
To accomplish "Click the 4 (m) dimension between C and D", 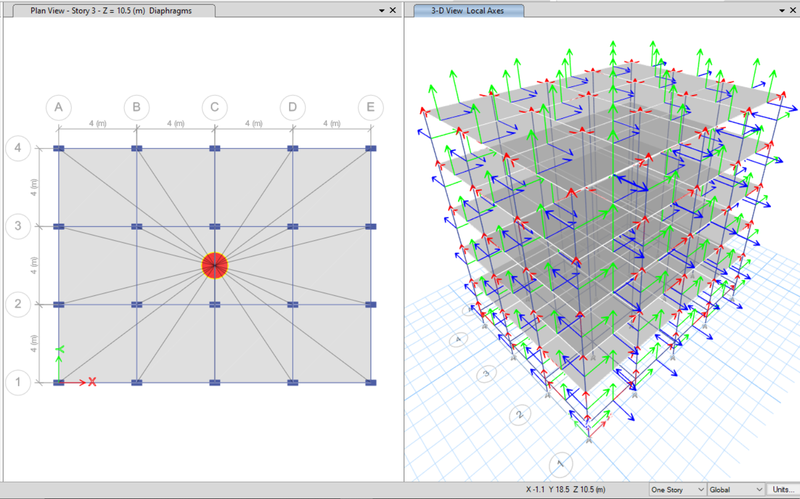I will pos(254,123).
